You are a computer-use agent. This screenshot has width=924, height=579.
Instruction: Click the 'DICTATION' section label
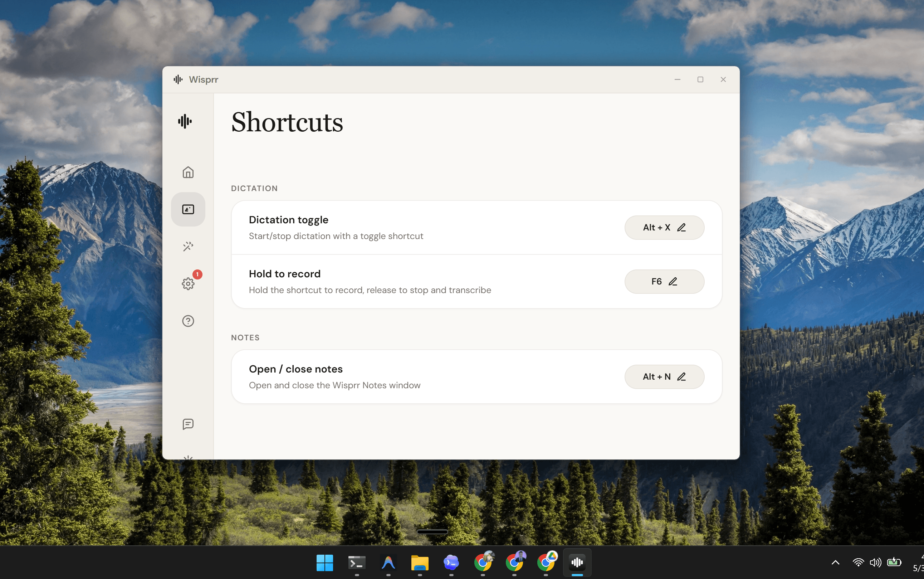click(x=255, y=188)
